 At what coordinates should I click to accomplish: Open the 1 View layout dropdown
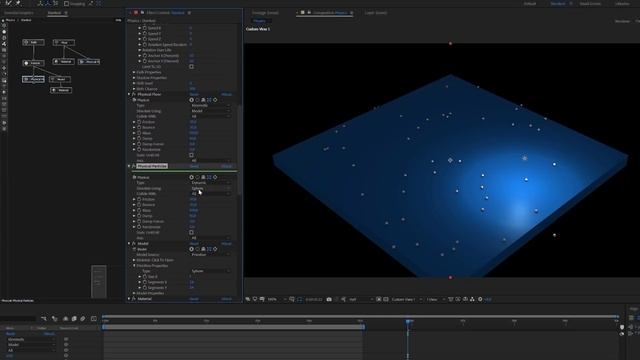pos(436,299)
